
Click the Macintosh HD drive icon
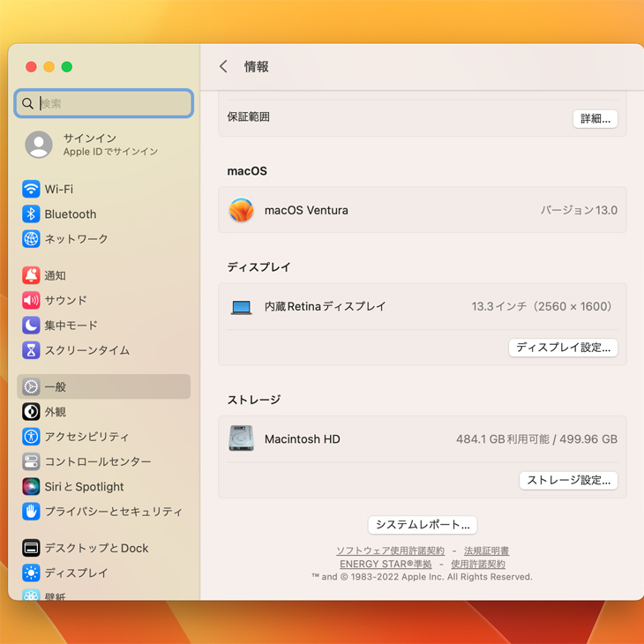coord(241,438)
